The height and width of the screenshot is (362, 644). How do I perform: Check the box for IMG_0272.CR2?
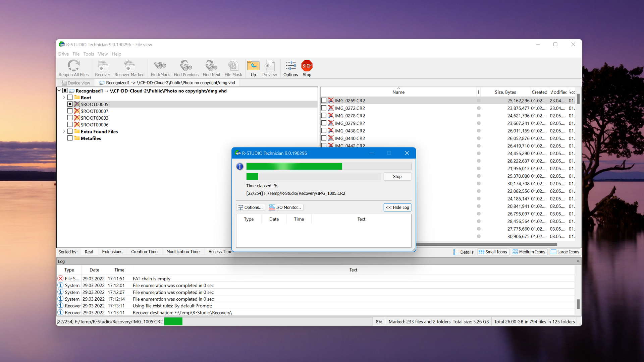click(x=324, y=108)
